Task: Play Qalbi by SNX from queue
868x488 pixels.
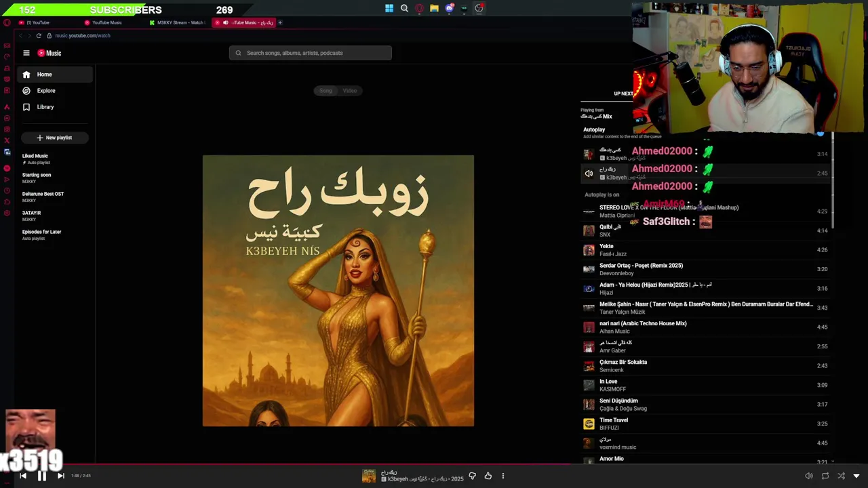Action: click(705, 230)
